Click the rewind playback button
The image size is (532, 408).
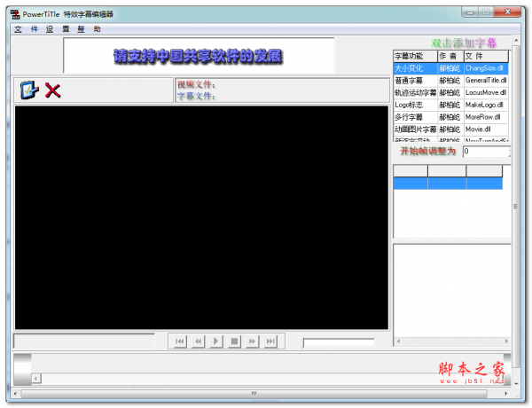(198, 341)
